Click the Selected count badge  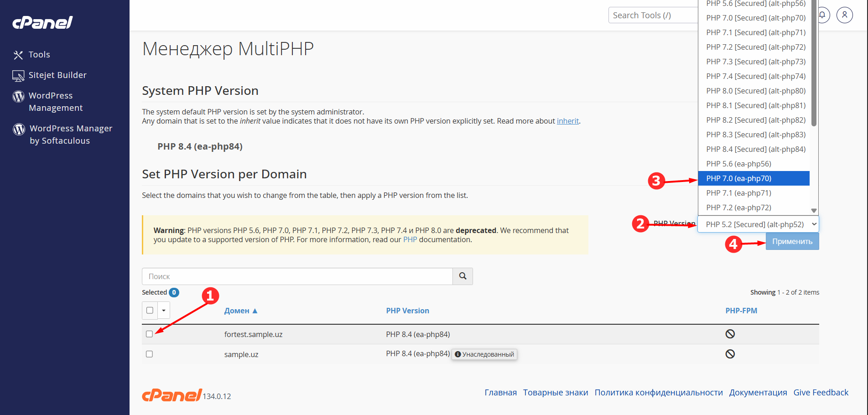[x=174, y=292]
